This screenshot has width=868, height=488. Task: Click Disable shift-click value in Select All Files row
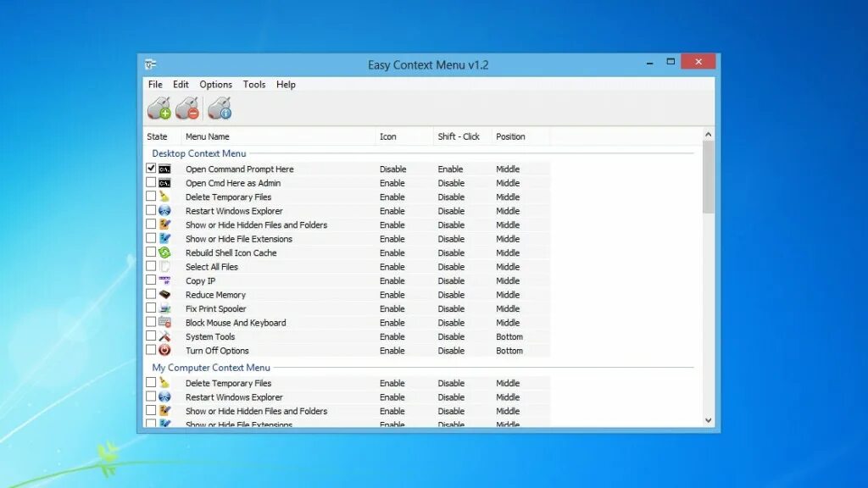451,267
